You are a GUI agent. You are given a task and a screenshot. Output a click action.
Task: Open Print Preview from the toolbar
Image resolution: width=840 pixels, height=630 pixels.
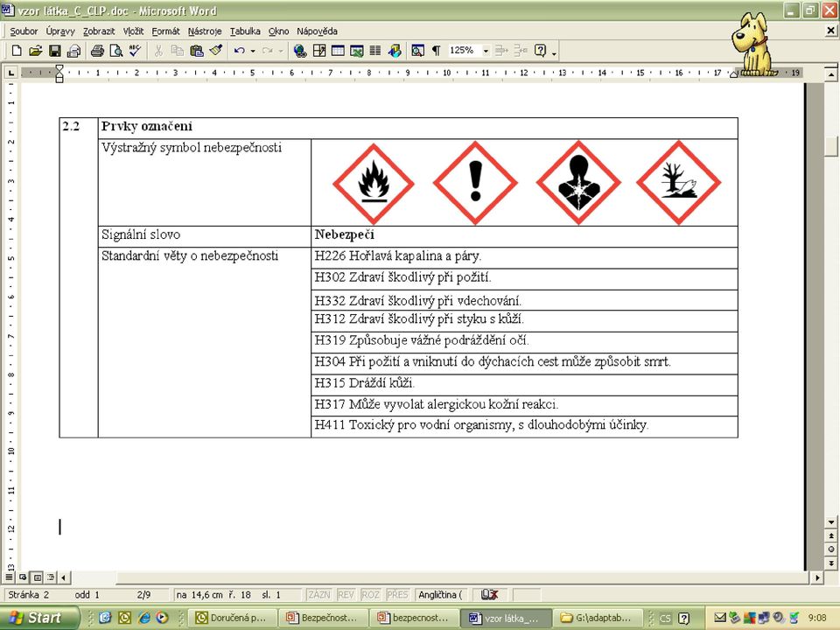(115, 51)
